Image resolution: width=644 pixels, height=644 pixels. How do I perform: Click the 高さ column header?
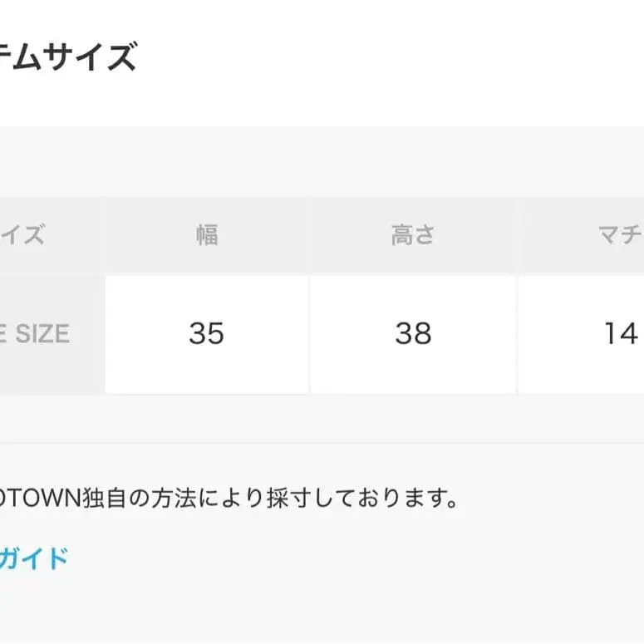pos(413,235)
